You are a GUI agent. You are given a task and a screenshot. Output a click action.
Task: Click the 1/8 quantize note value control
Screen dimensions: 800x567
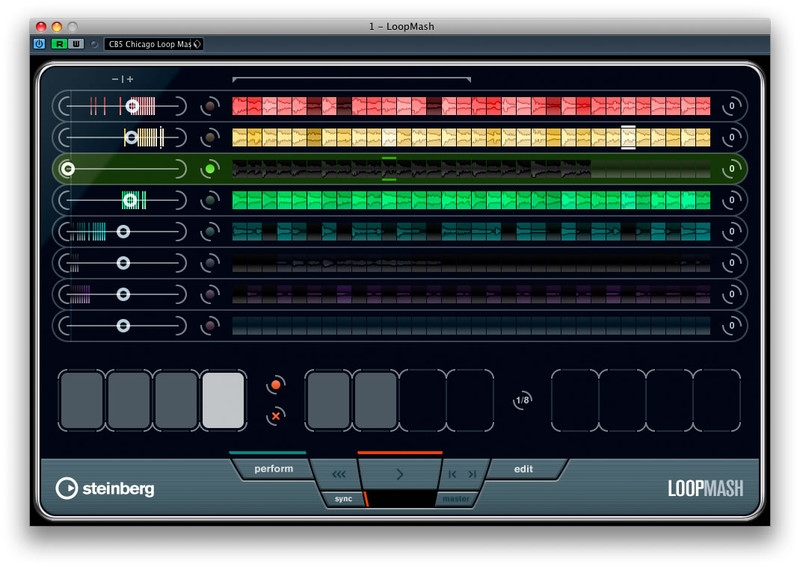(522, 400)
